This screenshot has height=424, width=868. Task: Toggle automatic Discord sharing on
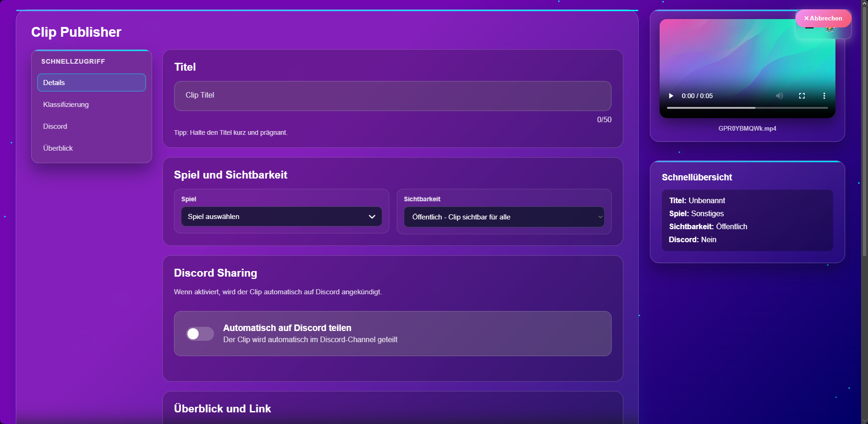(200, 334)
